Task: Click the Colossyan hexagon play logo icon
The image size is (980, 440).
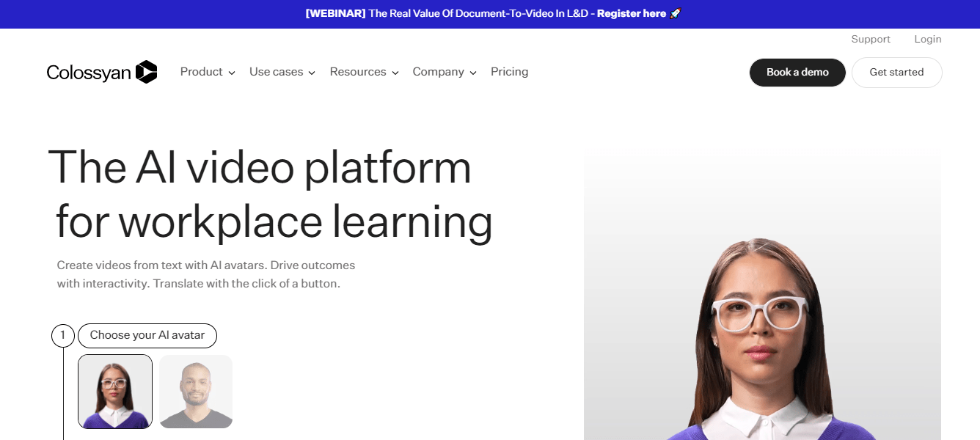Action: click(x=147, y=72)
